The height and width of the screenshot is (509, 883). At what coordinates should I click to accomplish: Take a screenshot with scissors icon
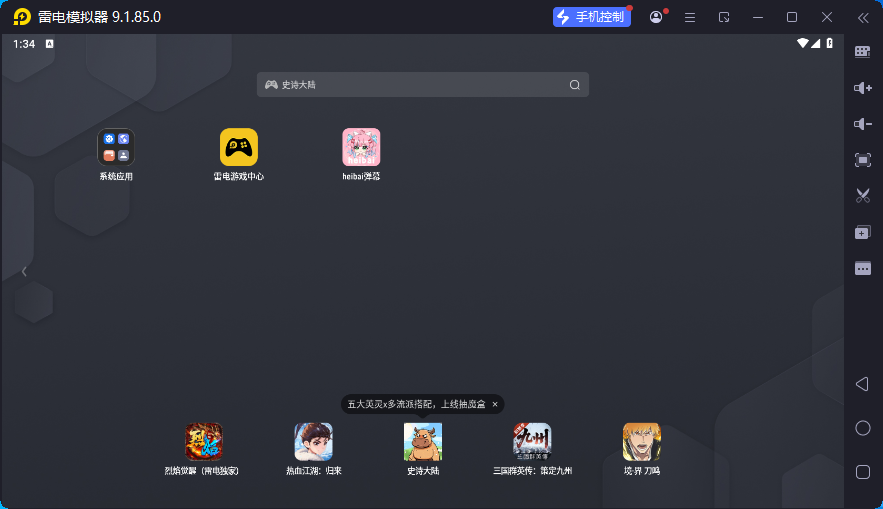tap(862, 196)
